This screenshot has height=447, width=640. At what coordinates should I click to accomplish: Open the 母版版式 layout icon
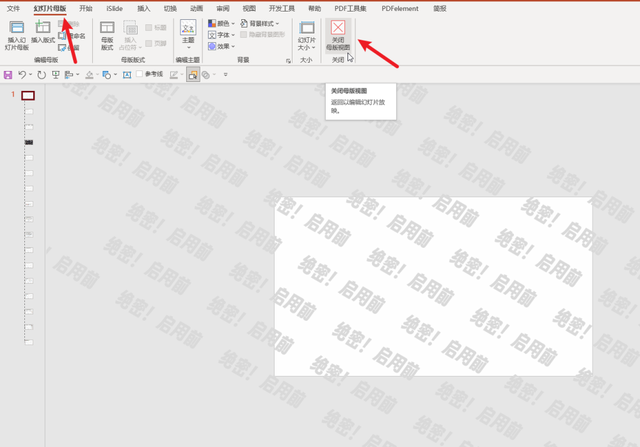coord(107,28)
